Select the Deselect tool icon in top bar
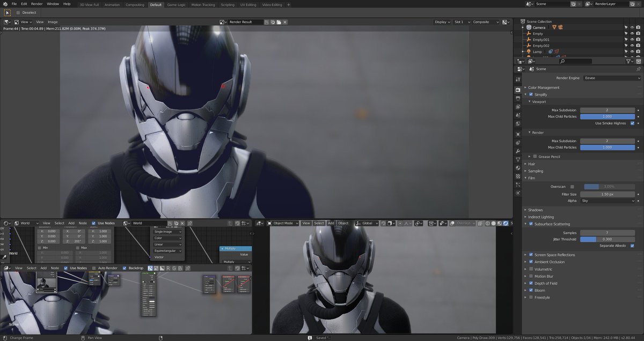Screen dimensions: 644x341 (8, 12)
